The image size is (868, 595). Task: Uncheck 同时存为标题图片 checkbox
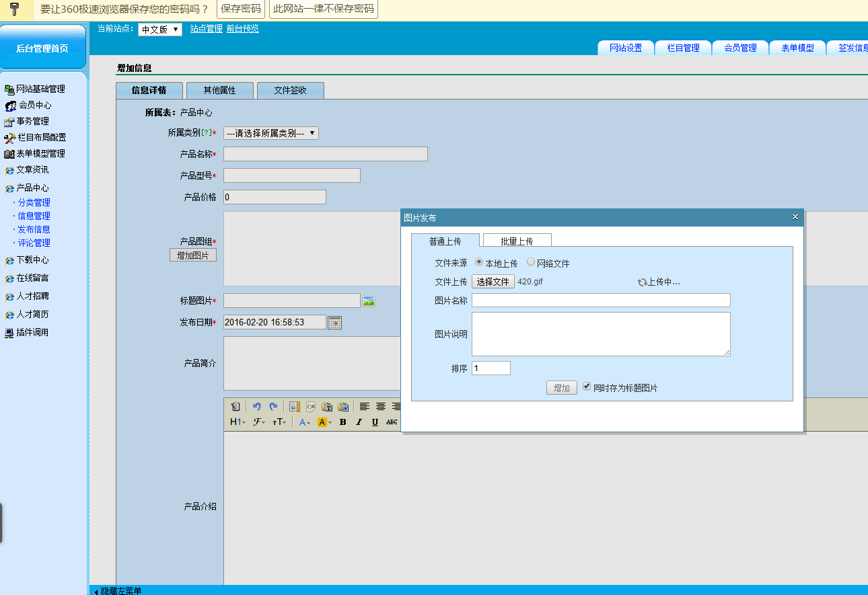coord(587,387)
